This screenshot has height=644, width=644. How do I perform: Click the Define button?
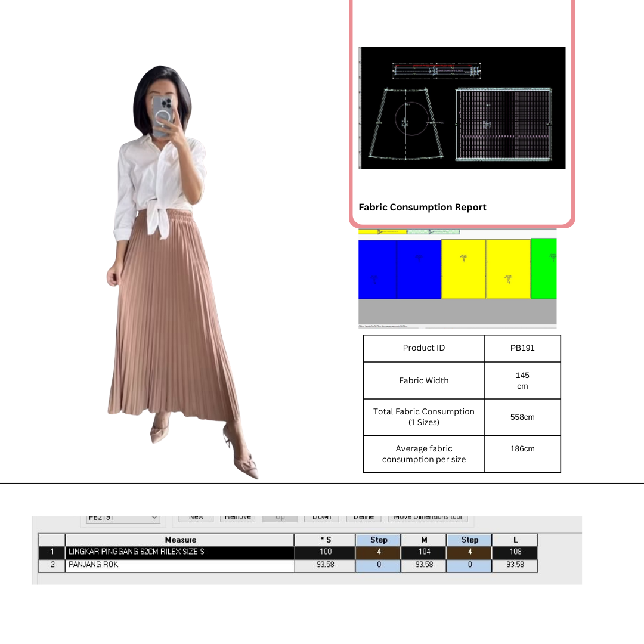tap(363, 518)
